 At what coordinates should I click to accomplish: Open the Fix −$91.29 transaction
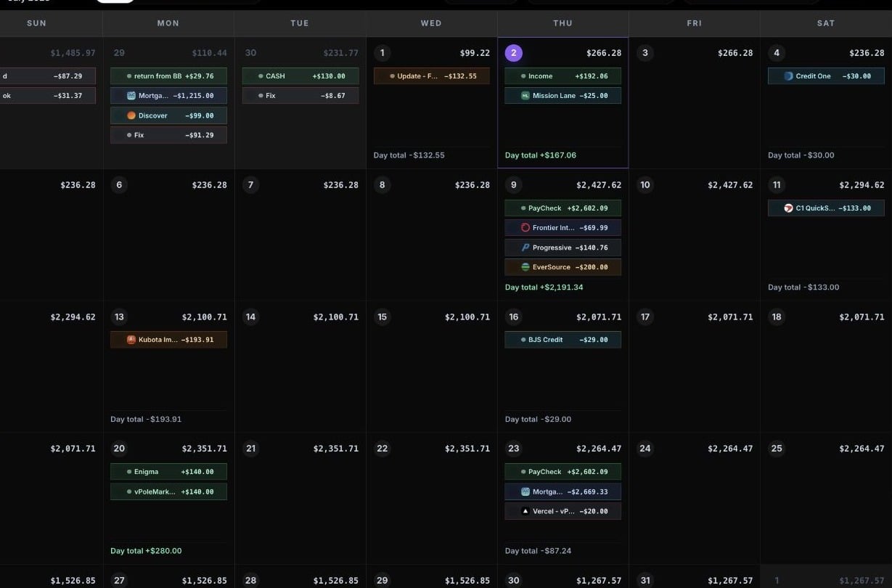(168, 135)
